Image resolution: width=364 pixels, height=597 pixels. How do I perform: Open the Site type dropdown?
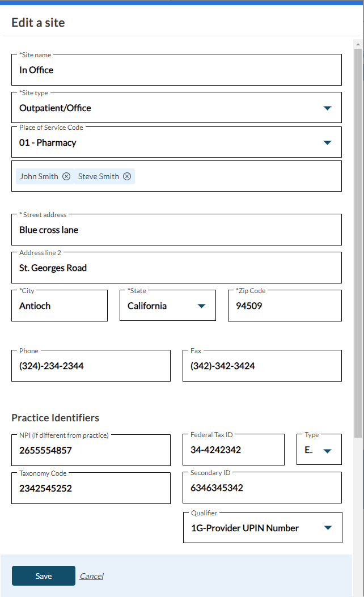(x=327, y=108)
